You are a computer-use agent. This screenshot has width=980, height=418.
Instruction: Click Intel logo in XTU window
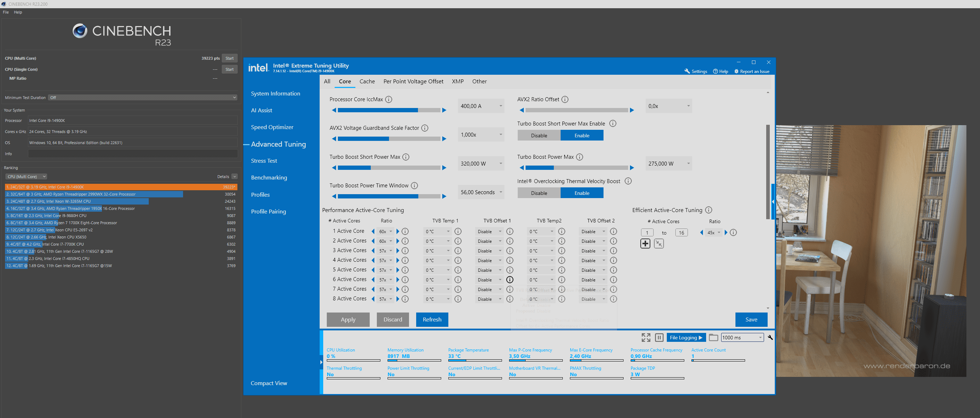click(x=258, y=68)
